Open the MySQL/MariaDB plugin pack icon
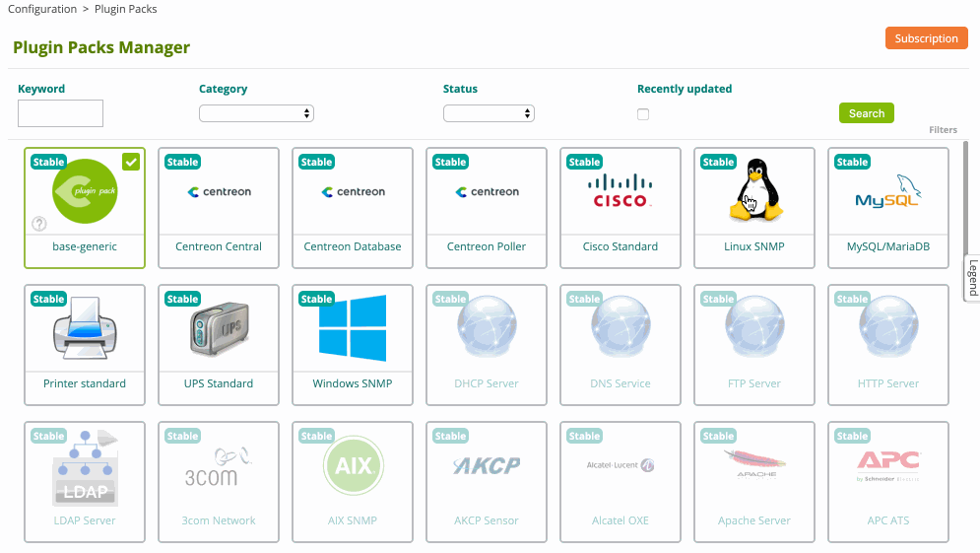This screenshot has width=980, height=553. (x=887, y=191)
